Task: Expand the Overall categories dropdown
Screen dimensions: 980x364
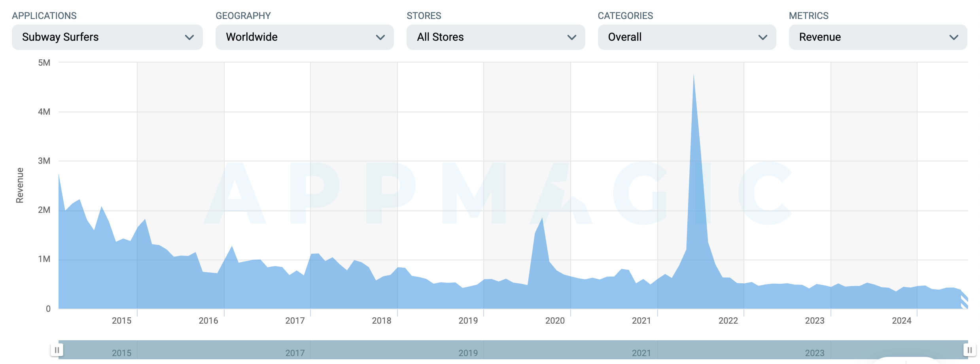Action: pos(686,37)
